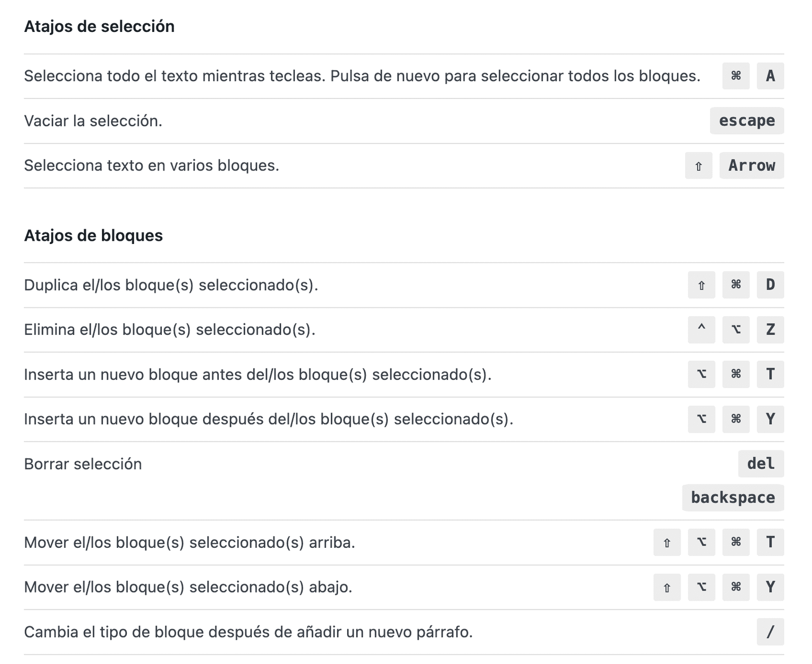This screenshot has width=812, height=664.
Task: Click the Option symbol in the Inserta antes row
Action: click(701, 374)
